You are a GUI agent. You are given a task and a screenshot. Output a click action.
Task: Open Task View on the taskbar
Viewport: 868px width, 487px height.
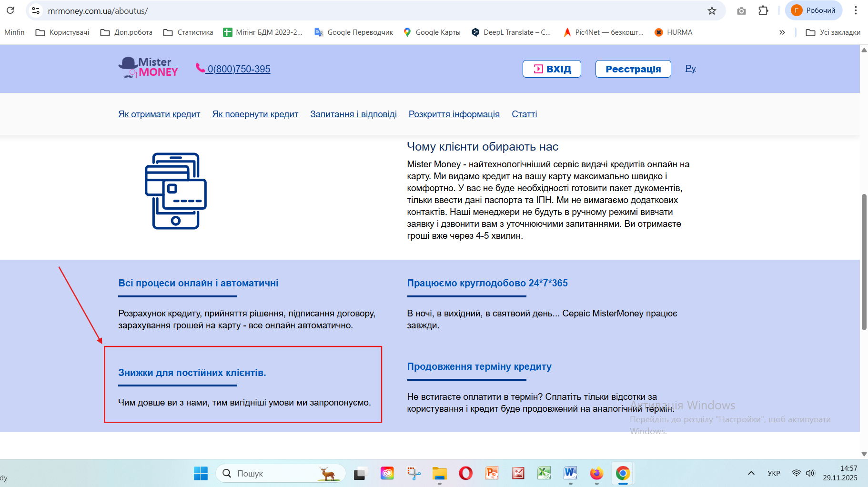pyautogui.click(x=360, y=473)
